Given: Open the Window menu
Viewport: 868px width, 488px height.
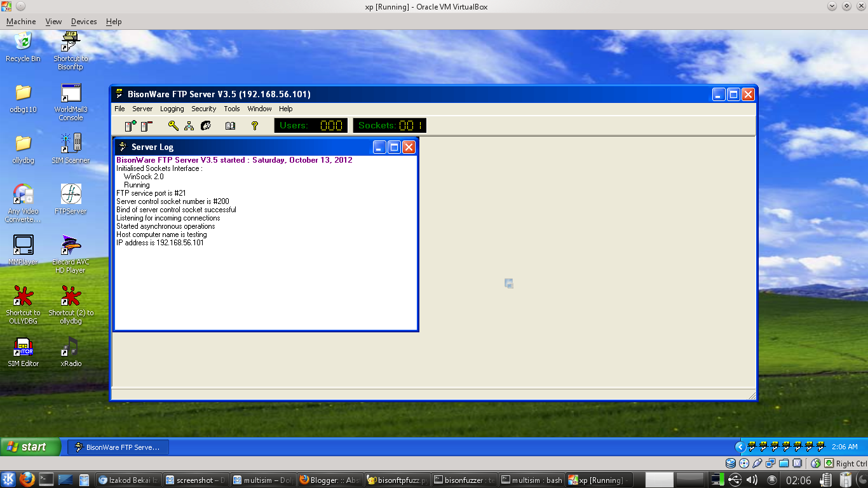Looking at the screenshot, I should click(259, 109).
